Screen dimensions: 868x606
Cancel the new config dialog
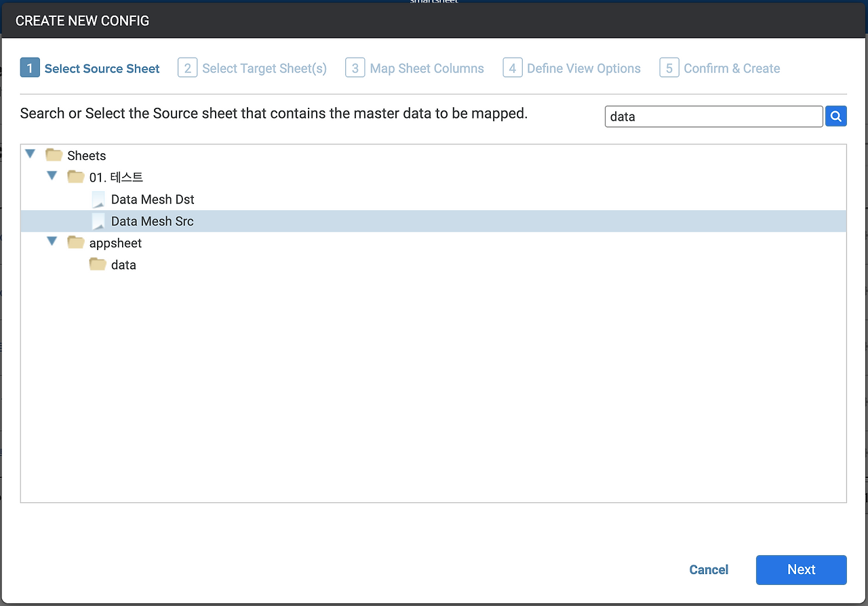click(x=709, y=570)
